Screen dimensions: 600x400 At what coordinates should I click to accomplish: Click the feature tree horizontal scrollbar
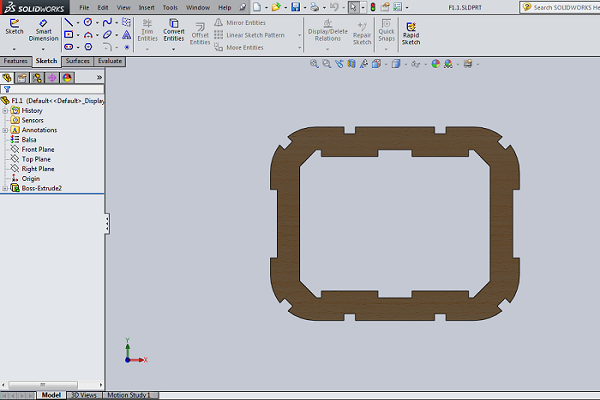click(x=52, y=385)
